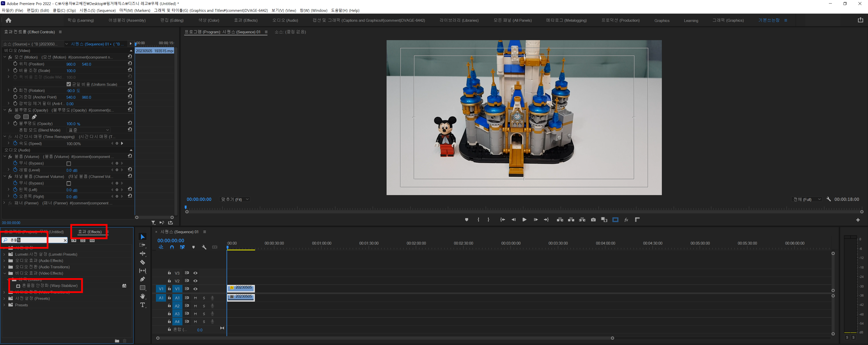Image resolution: width=868 pixels, height=345 pixels.
Task: Select the Selection tool arrow
Action: [x=143, y=237]
